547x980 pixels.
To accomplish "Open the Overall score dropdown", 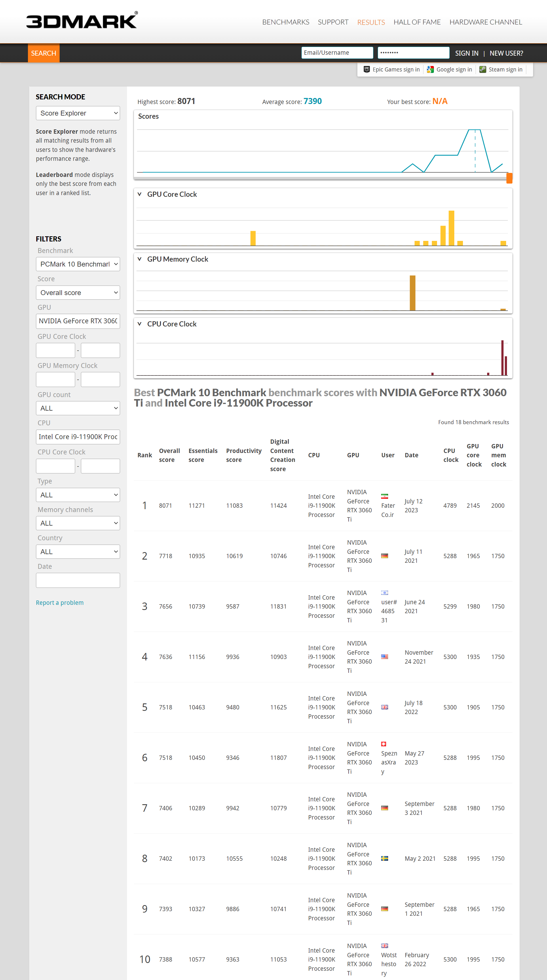I will pyautogui.click(x=78, y=292).
